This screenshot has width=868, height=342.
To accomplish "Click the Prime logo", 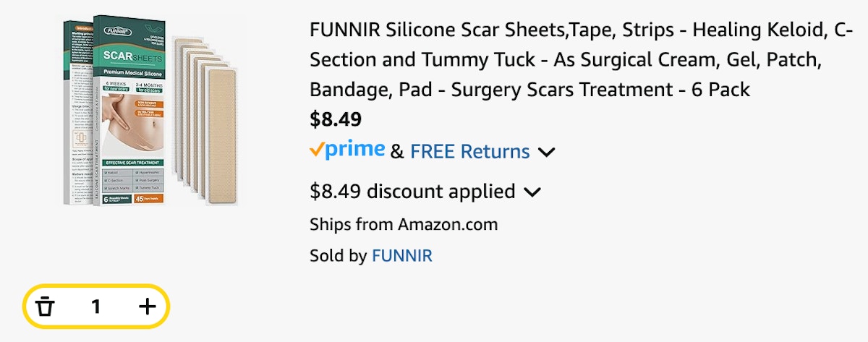I will pyautogui.click(x=347, y=150).
